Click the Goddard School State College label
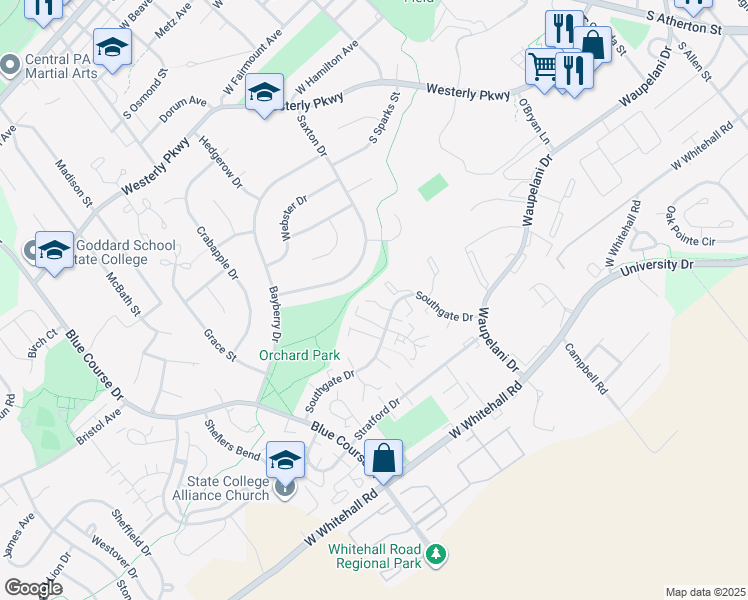Viewport: 748px width, 600px height. [x=124, y=252]
